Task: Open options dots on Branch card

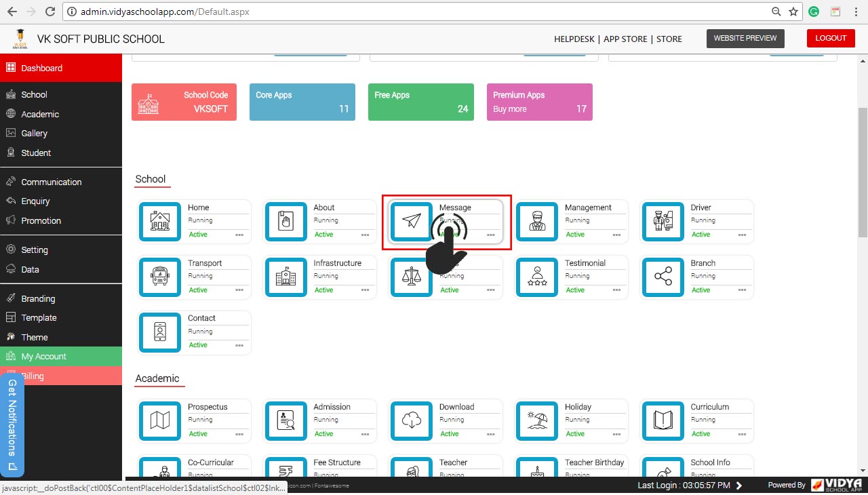Action: point(742,290)
